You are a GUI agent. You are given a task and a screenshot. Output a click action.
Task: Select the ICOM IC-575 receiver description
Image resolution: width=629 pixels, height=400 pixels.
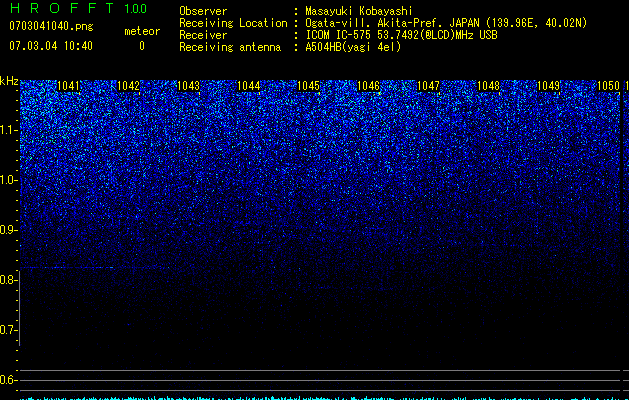pos(401,35)
